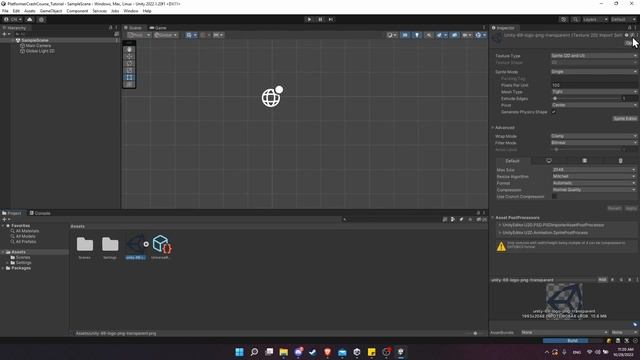Select Main Camera in Hierarchy
Image resolution: width=640 pixels, height=360 pixels.
[x=38, y=46]
